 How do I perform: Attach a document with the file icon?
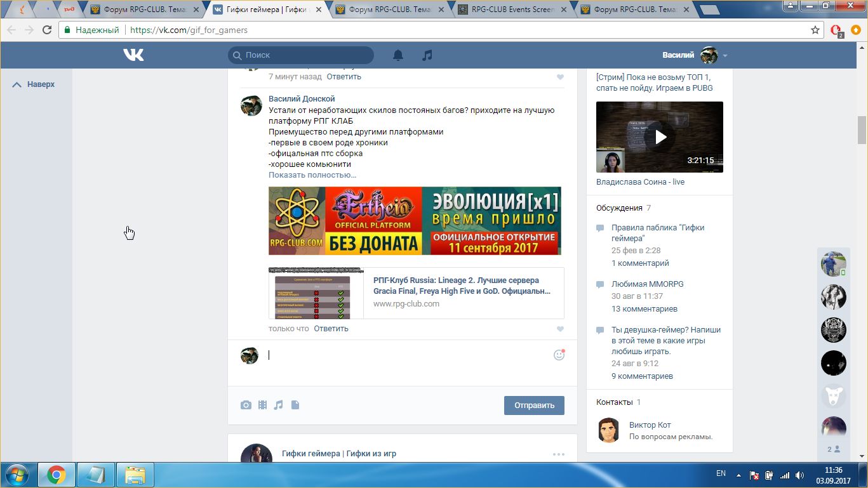click(295, 405)
